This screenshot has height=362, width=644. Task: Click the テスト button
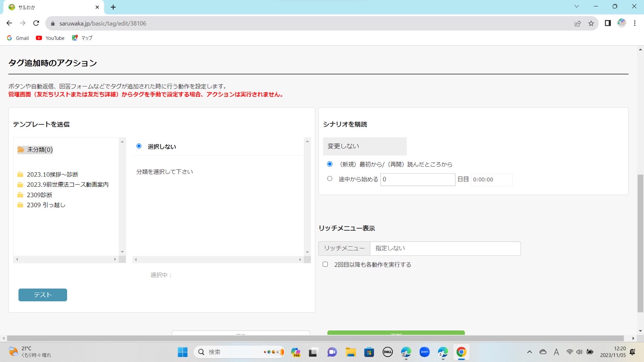coord(43,295)
